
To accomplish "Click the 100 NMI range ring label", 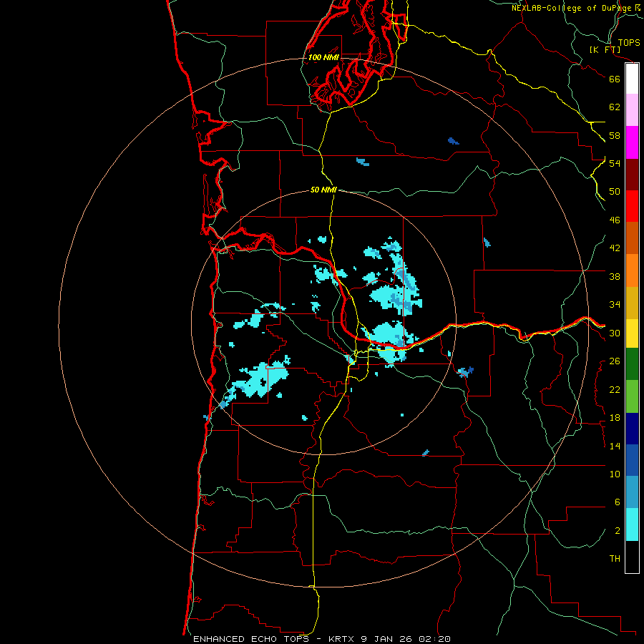I will point(323,57).
